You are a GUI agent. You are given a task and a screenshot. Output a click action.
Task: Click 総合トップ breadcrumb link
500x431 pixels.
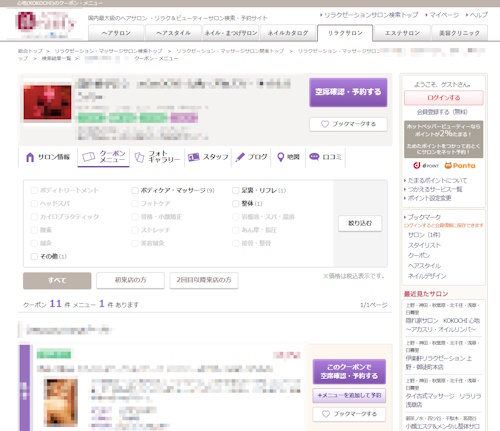coord(30,51)
